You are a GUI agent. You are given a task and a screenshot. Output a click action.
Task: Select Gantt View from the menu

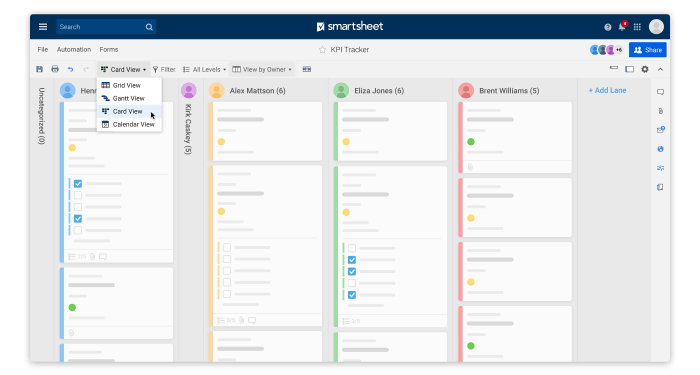(x=129, y=98)
